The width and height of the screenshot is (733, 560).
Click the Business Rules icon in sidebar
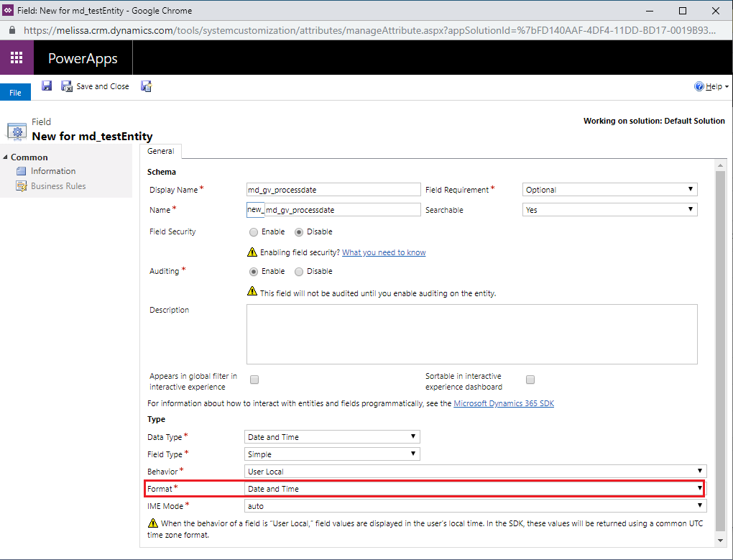(22, 186)
